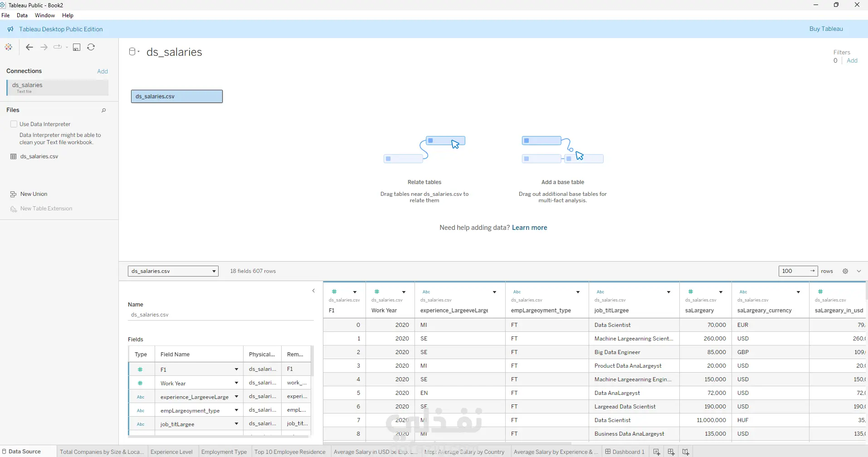
Task: Go back with the undo arrow
Action: [29, 47]
